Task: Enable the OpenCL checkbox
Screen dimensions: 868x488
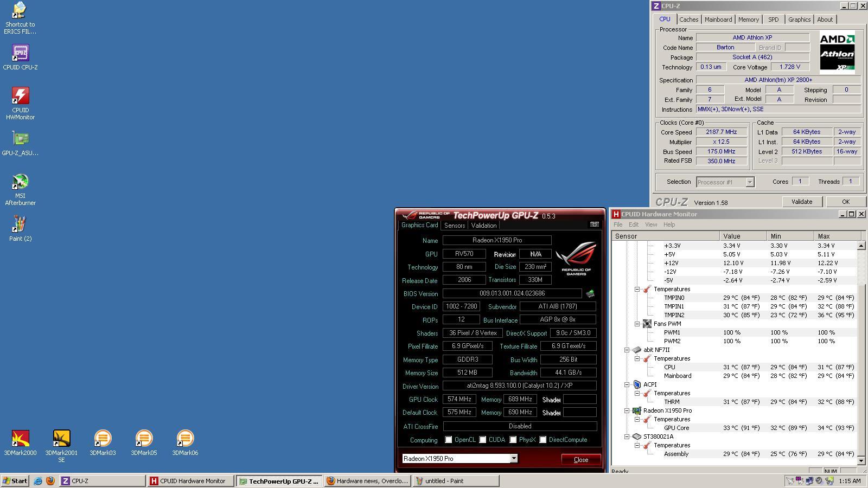Action: pos(448,440)
